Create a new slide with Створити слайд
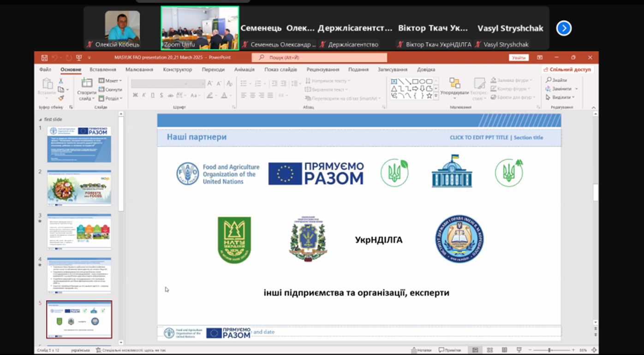The height and width of the screenshot is (355, 644). click(x=87, y=89)
